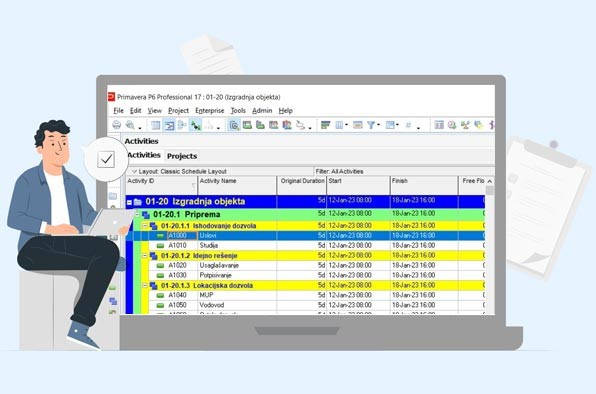Viewport: 596px width, 394px height.
Task: Open the dropdown arrow after Print Preview icon
Action: [140, 128]
